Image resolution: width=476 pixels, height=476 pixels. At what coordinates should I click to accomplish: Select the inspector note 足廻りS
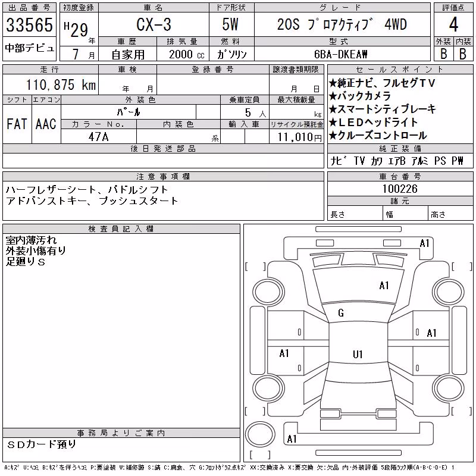click(26, 261)
